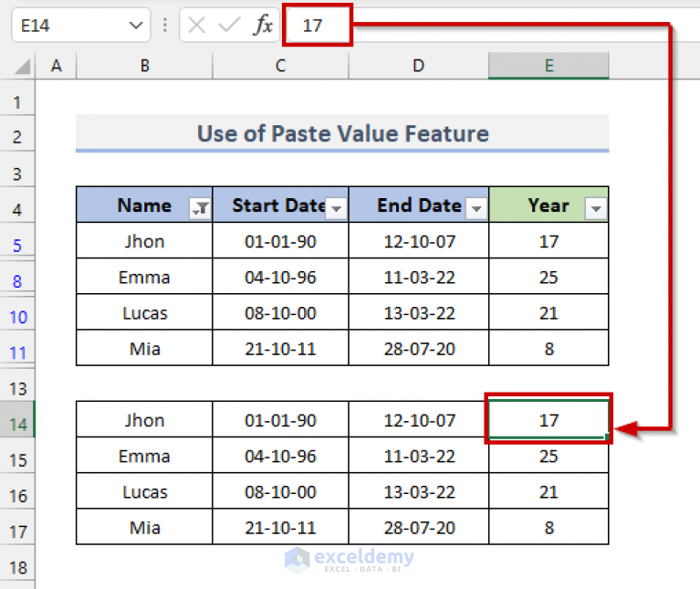Select the cell containing Emma in row 8
The image size is (700, 589).
tap(144, 278)
